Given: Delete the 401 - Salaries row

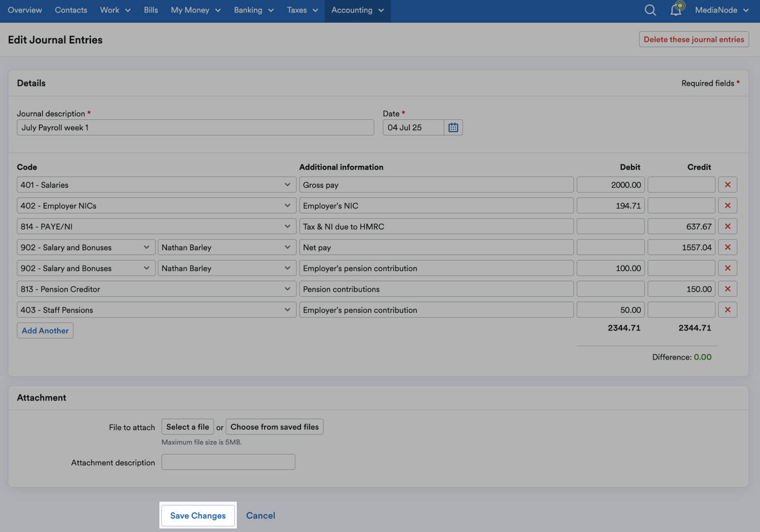Looking at the screenshot, I should [x=728, y=185].
